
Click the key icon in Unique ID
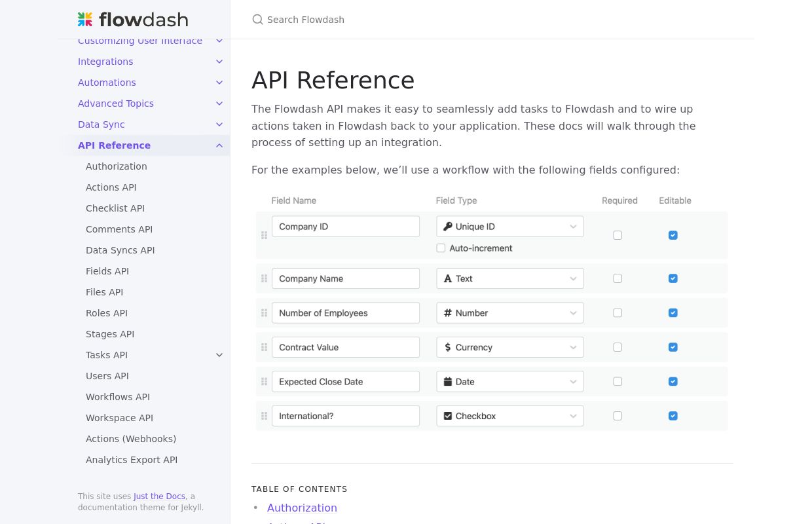coord(448,227)
